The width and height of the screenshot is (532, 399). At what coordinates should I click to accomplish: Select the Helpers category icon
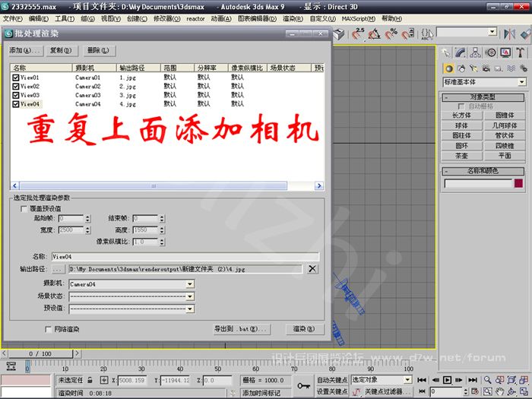pyautogui.click(x=499, y=69)
